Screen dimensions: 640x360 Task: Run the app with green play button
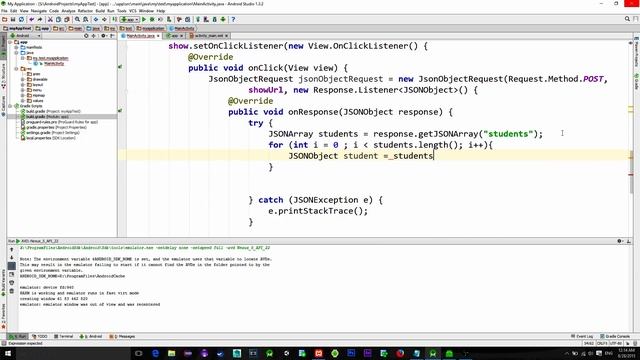point(144,19)
